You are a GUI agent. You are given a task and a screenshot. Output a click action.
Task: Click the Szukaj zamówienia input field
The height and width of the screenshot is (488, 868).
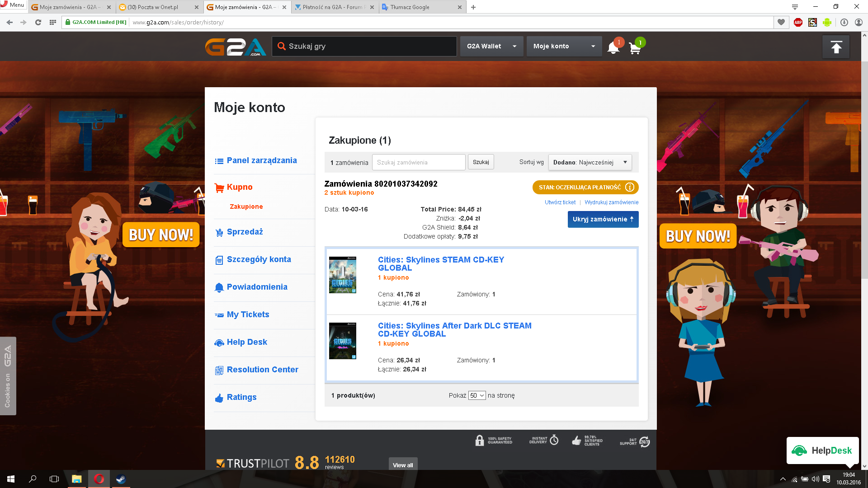[x=418, y=162]
